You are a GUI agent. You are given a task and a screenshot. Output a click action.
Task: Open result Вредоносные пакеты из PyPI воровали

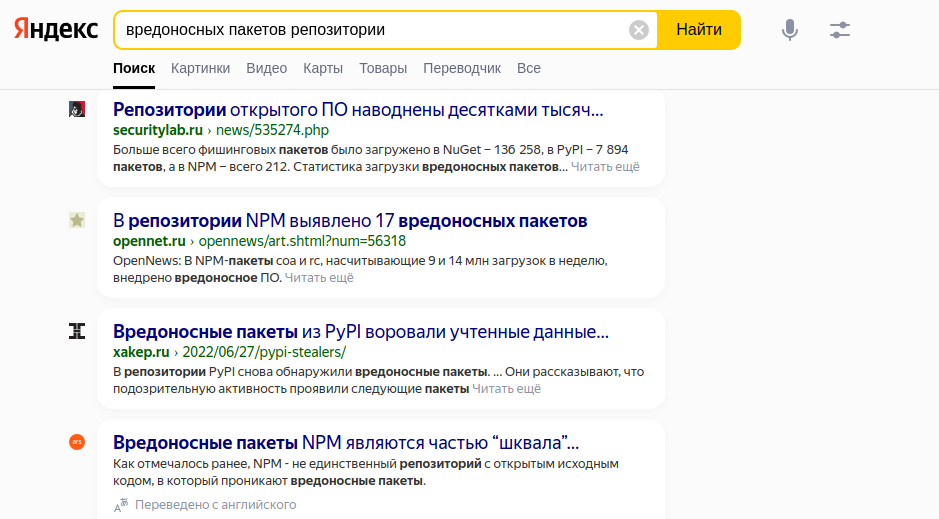point(361,332)
